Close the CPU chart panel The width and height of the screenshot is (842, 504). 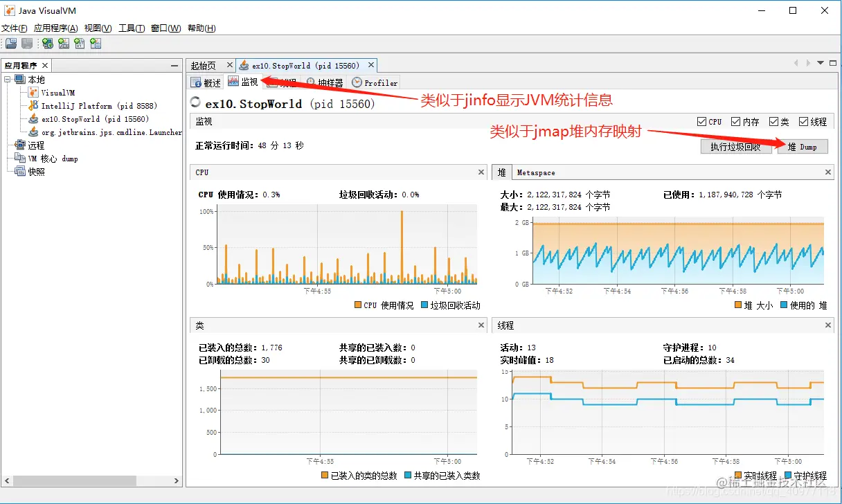pos(481,172)
